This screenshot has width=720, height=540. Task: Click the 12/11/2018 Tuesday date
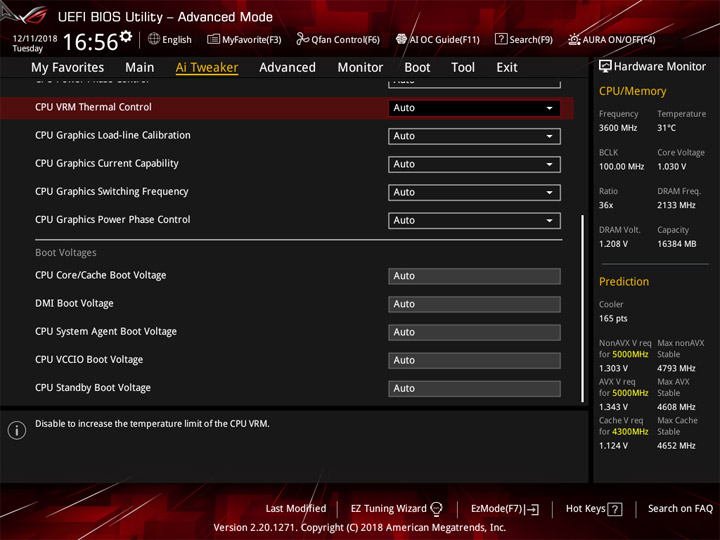(35, 43)
